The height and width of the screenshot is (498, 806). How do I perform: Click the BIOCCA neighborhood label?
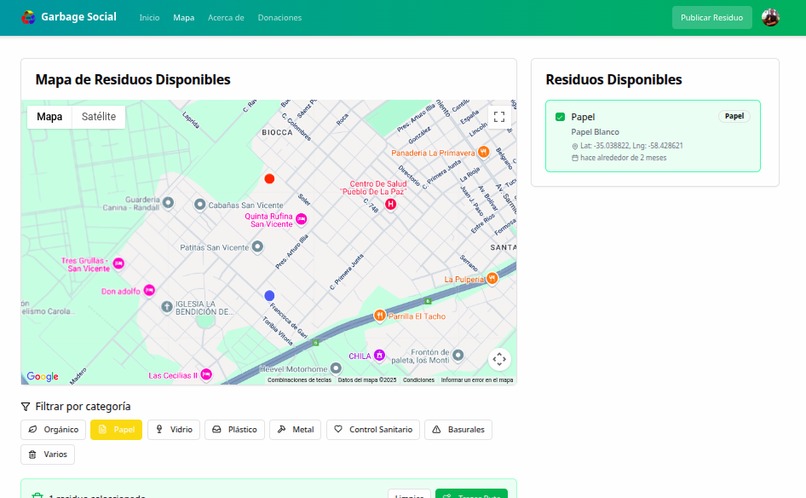[277, 133]
